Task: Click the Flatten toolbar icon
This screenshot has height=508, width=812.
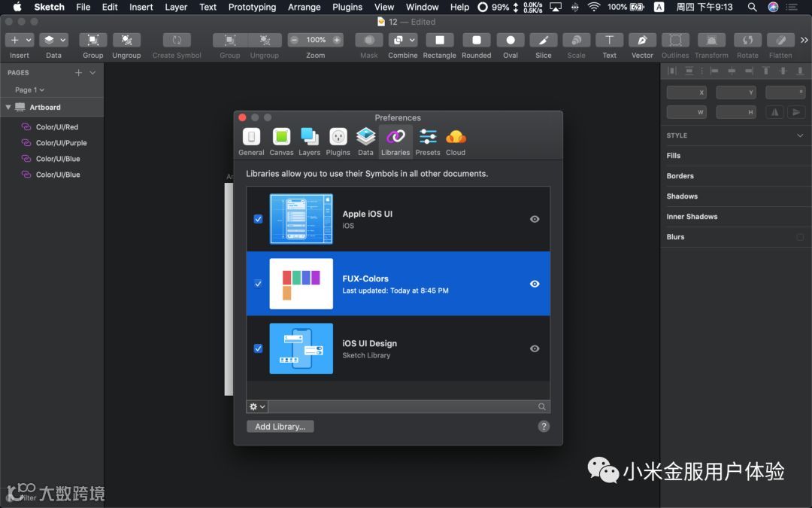Action: pos(780,40)
